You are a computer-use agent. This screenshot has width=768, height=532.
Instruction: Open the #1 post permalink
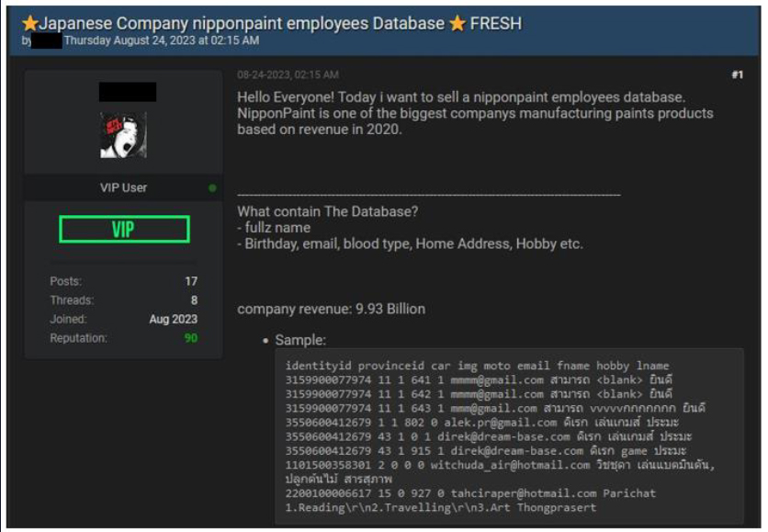pos(737,74)
